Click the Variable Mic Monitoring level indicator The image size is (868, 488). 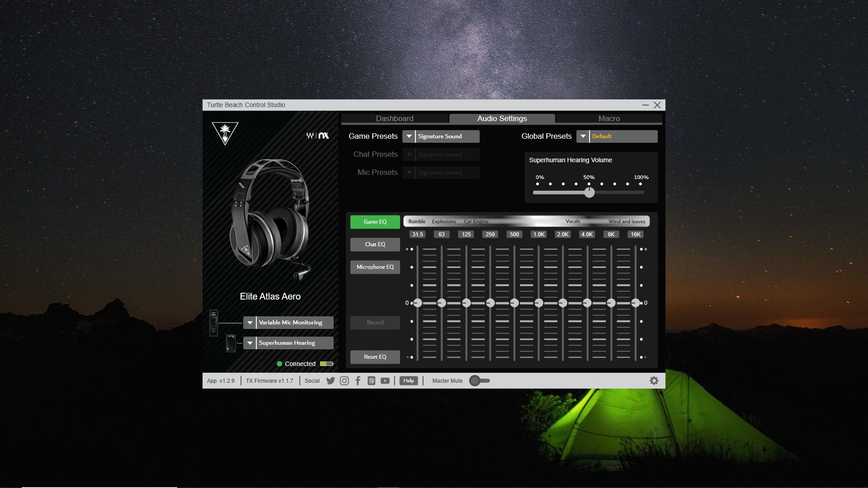pos(213,322)
